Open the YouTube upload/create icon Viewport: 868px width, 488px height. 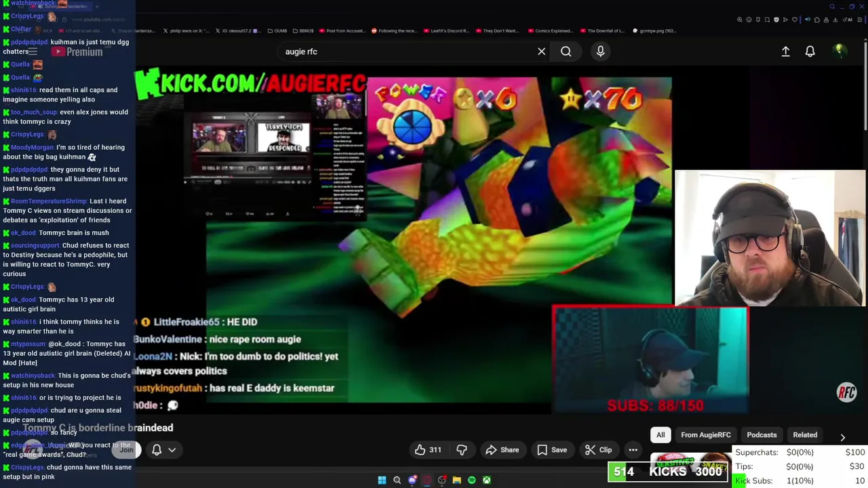tap(785, 52)
